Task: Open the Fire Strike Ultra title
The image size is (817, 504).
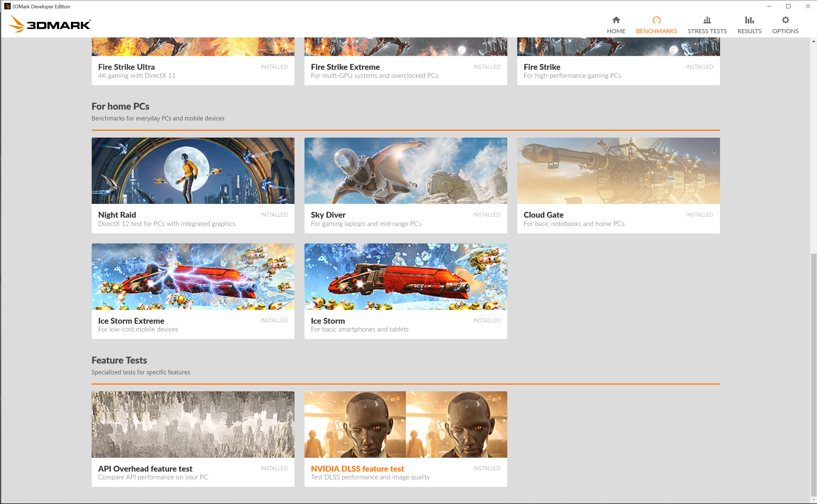Action: 126,67
